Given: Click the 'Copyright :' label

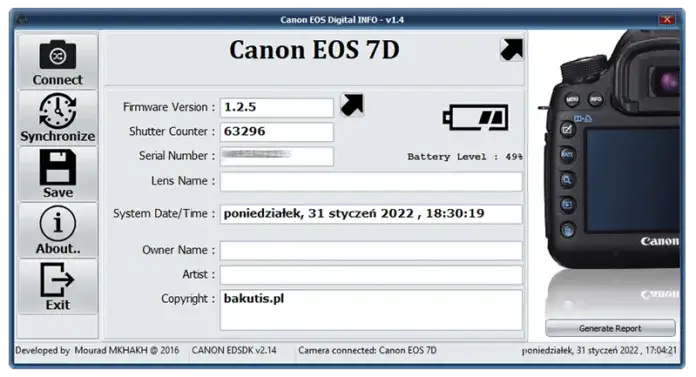Looking at the screenshot, I should coord(188,299).
